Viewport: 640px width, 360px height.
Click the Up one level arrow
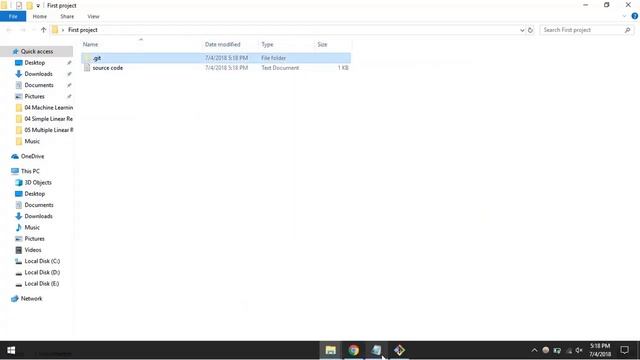[x=43, y=30]
